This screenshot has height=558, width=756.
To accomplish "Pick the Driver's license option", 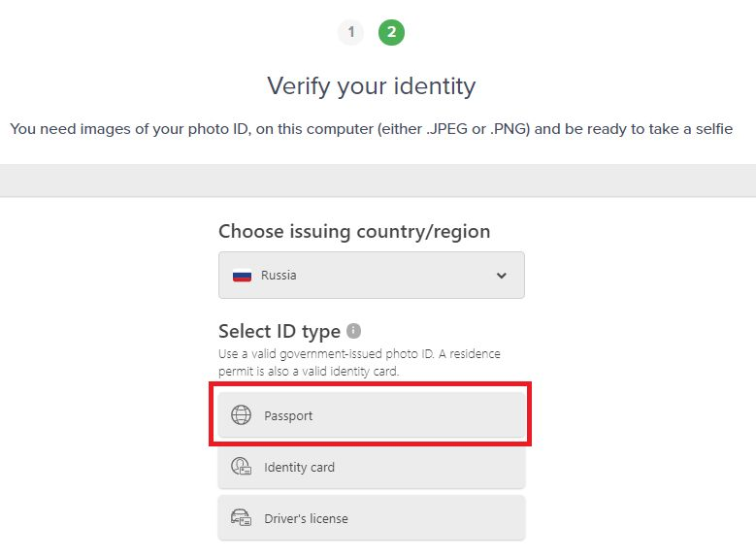I will pyautogui.click(x=372, y=518).
